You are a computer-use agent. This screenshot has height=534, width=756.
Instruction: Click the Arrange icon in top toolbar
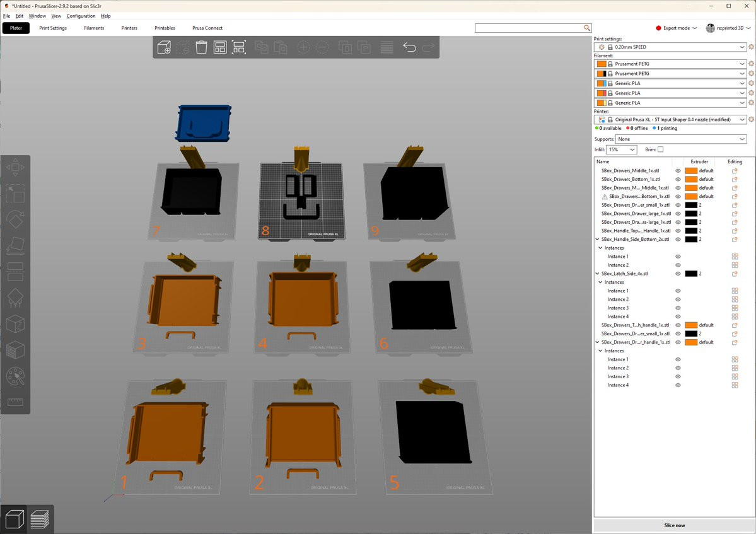click(x=220, y=47)
